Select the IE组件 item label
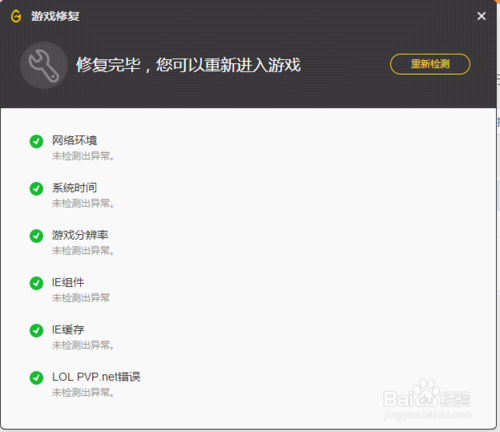 coord(68,282)
